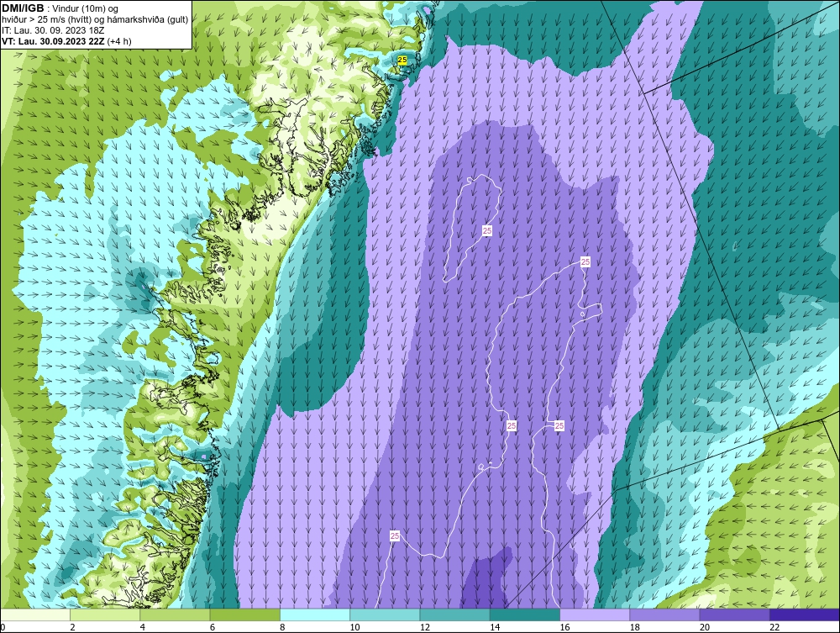Click the 18 value on the wind scale
The width and height of the screenshot is (840, 633).
(x=634, y=627)
